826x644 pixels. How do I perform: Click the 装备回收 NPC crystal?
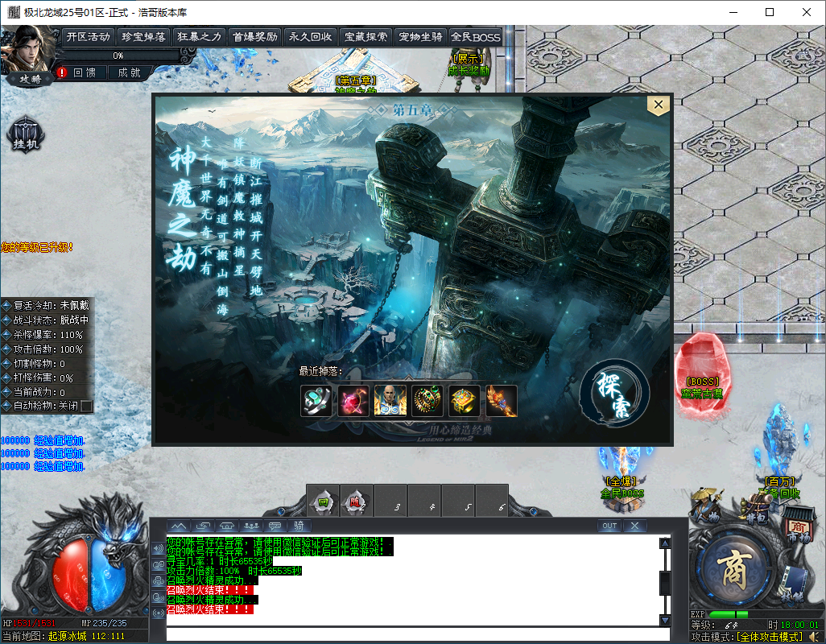781,448
